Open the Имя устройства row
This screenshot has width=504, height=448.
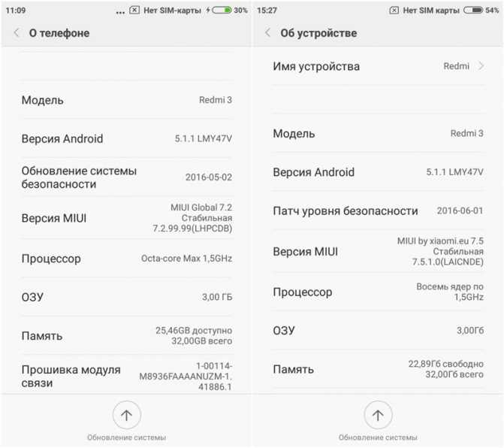(x=378, y=66)
